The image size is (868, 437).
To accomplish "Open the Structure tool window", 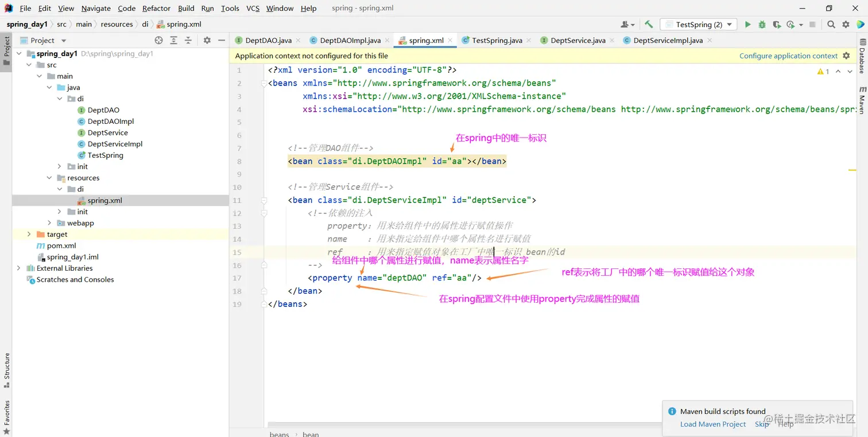I will click(x=6, y=370).
